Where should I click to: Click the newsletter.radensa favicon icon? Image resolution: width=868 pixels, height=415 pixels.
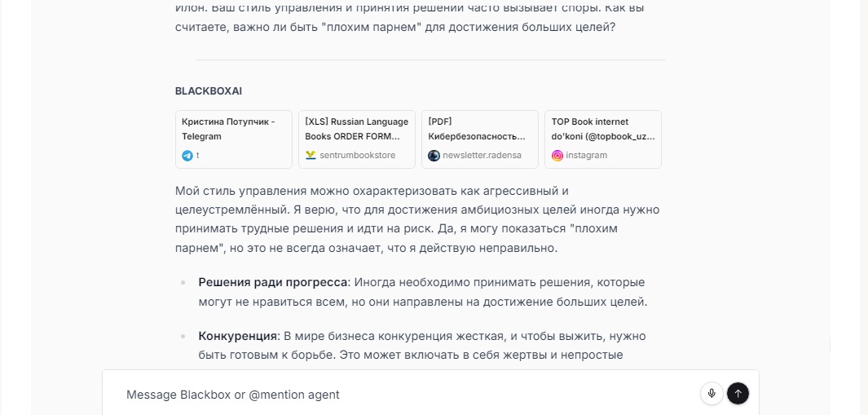tap(434, 155)
